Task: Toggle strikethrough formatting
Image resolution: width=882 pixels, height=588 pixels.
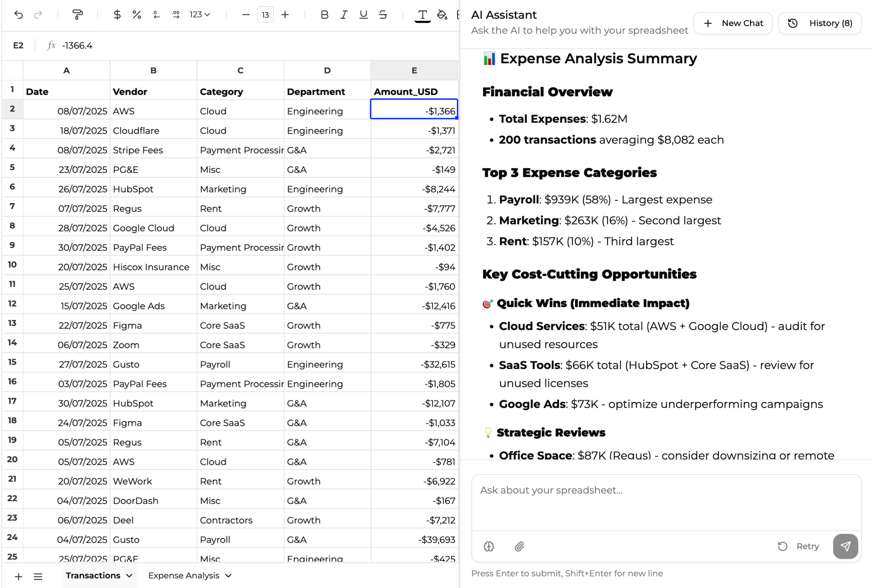Action: click(x=383, y=15)
